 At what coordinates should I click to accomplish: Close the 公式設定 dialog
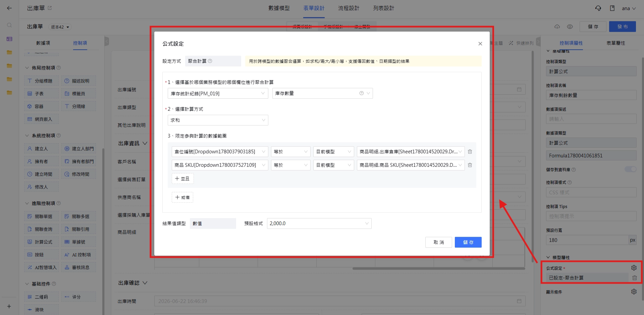[x=480, y=44]
